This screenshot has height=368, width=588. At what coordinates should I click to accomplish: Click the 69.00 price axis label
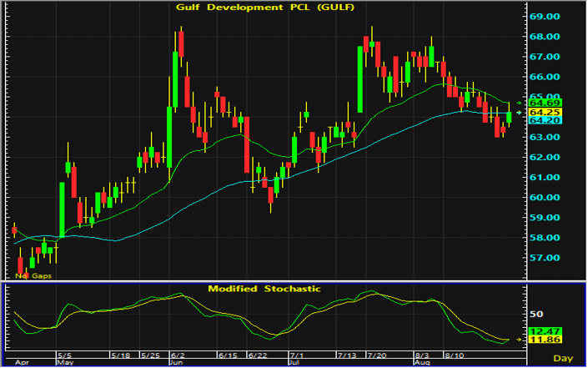point(545,17)
